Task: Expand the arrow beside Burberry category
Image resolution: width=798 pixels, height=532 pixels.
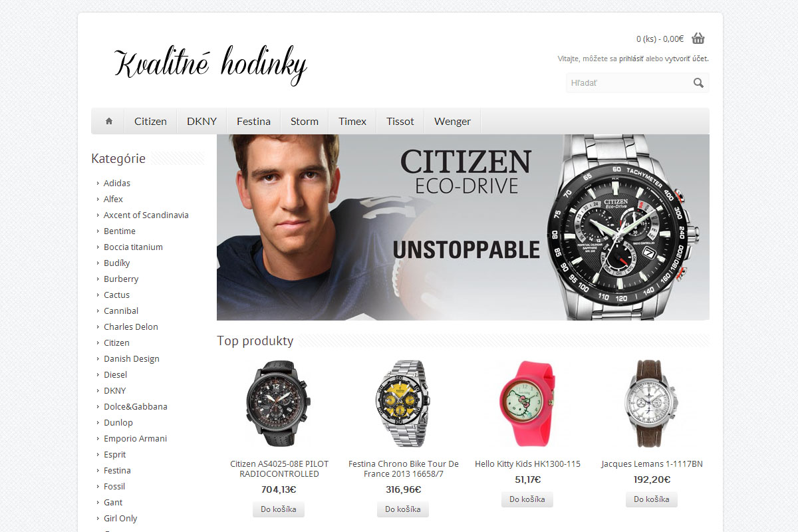Action: pyautogui.click(x=98, y=279)
